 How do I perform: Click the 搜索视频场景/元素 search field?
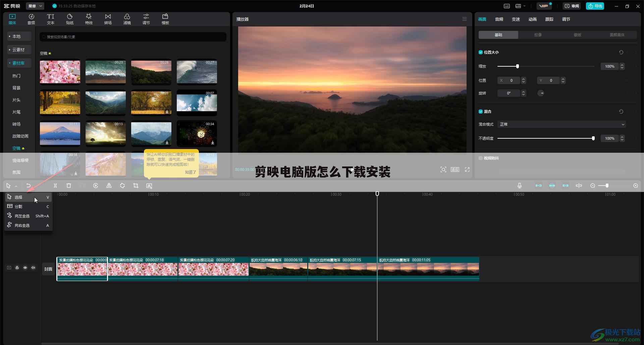pyautogui.click(x=133, y=37)
